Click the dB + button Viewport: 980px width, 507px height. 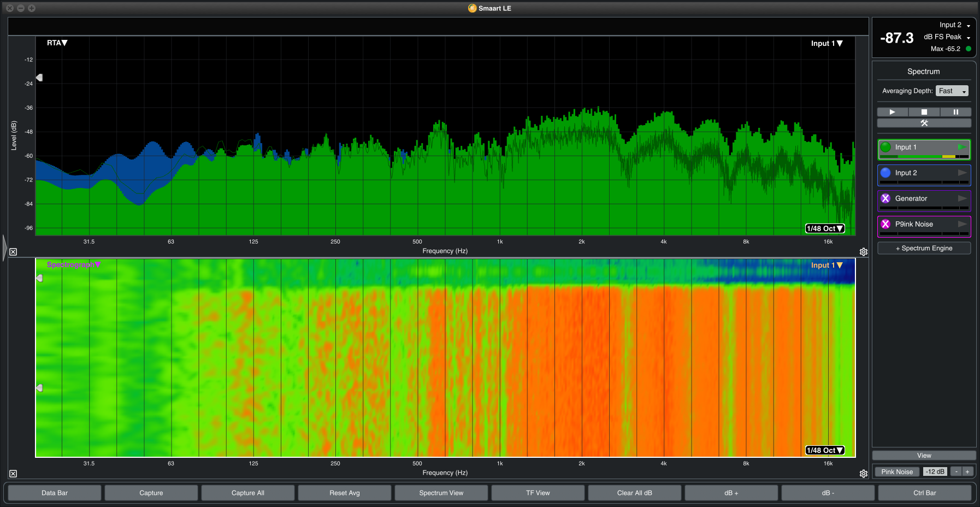(731, 493)
